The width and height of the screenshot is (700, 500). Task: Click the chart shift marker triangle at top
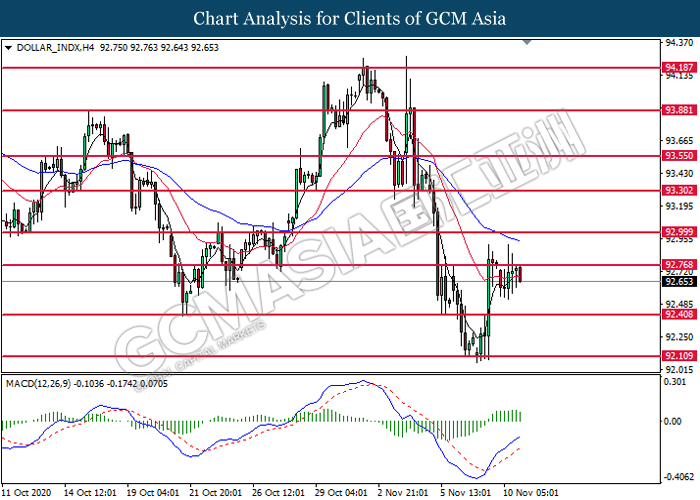[527, 42]
